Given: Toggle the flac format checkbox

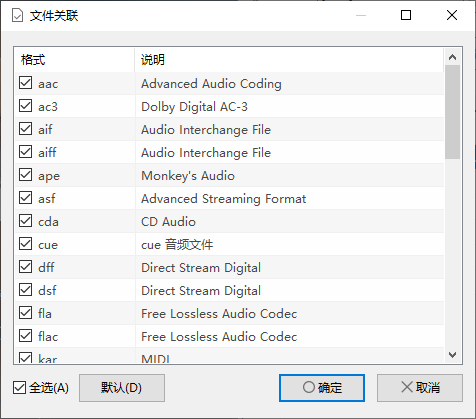Looking at the screenshot, I should click(25, 336).
